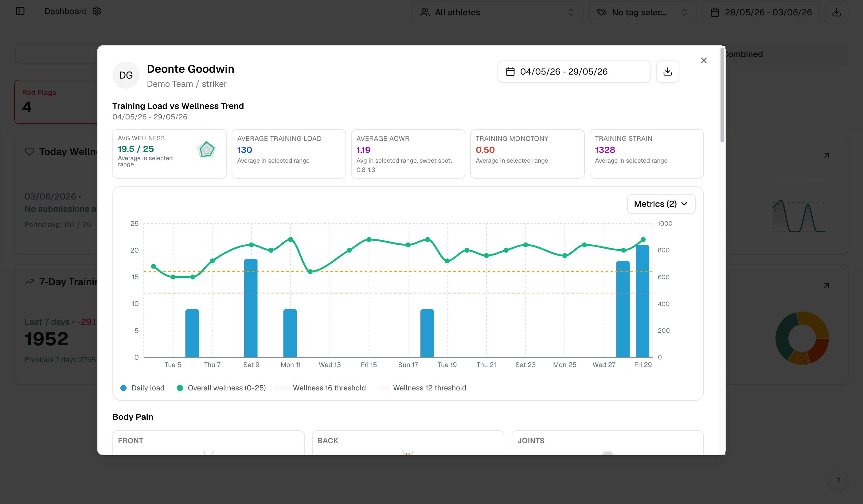The image size is (863, 504).
Task: Click the Training Load vs Wellness Trend heading
Action: (178, 106)
